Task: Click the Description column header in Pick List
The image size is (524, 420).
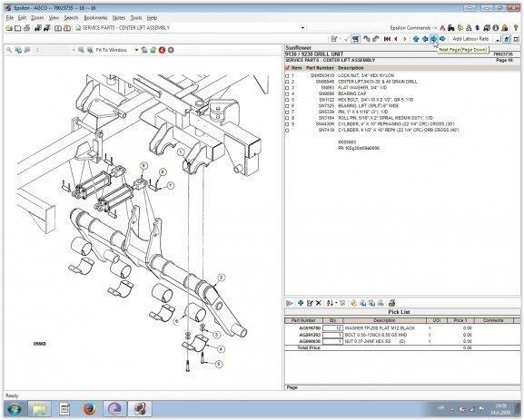Action: click(x=384, y=320)
